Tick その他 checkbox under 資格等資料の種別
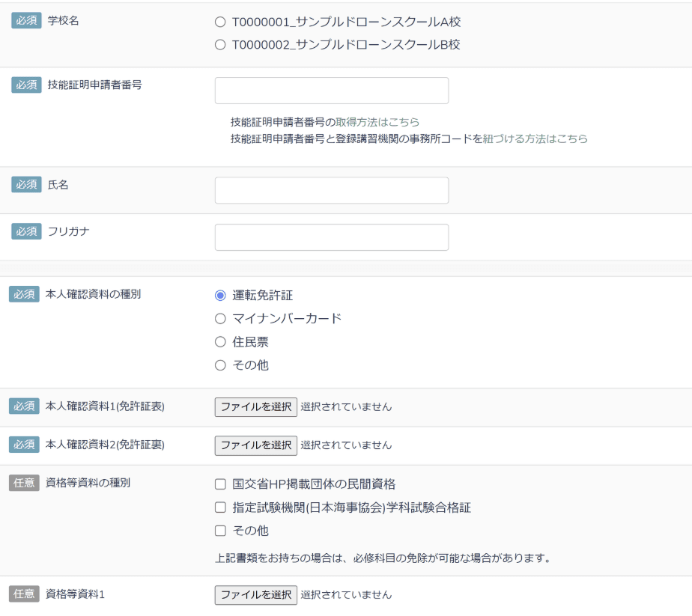Screen dimensions: 692x616 click(220, 531)
